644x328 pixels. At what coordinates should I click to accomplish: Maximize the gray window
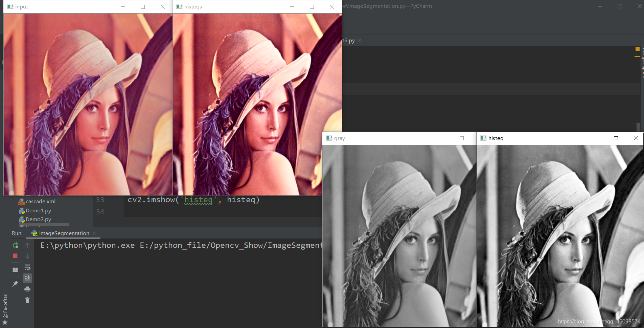pos(462,138)
